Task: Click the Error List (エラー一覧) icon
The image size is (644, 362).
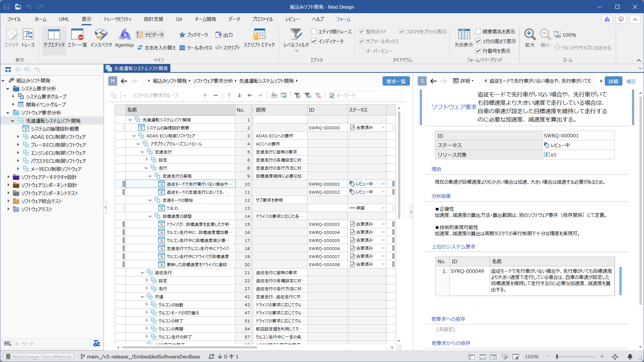Action: point(77,38)
